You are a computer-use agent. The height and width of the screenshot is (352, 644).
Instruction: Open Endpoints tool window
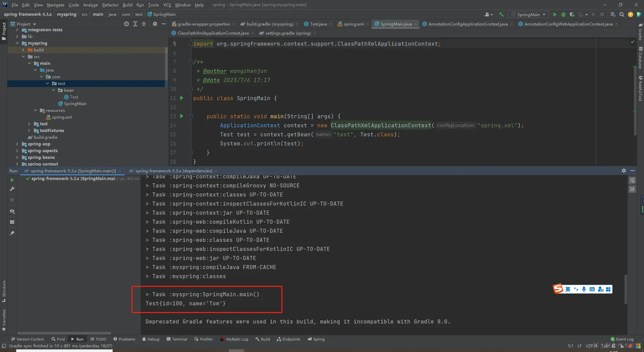[288, 339]
